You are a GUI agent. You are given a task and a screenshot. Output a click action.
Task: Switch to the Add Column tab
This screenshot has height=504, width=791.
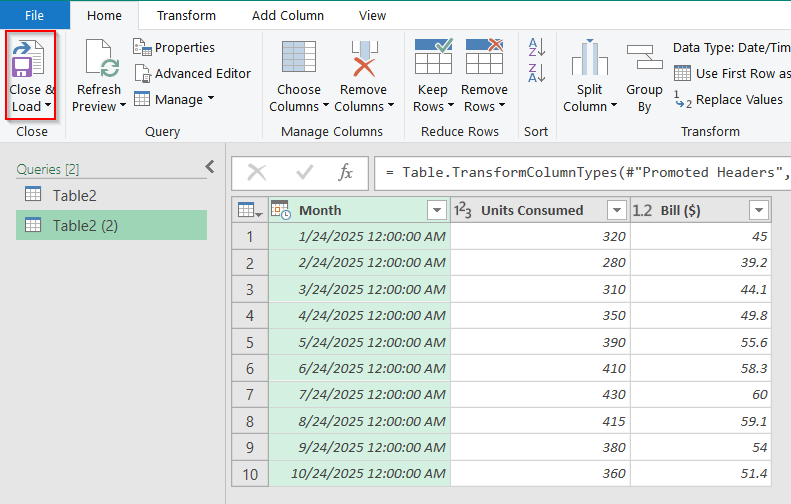(288, 15)
